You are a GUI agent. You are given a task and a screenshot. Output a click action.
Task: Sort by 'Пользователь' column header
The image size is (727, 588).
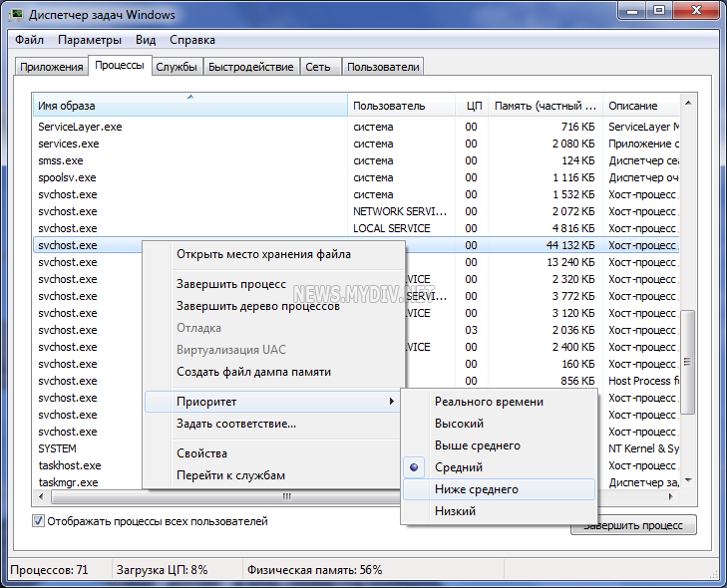click(401, 106)
